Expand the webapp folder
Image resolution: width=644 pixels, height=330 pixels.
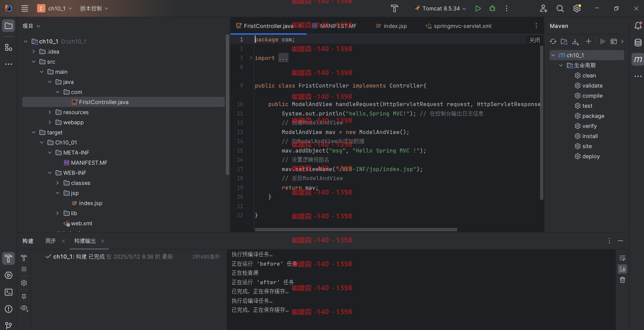click(50, 122)
